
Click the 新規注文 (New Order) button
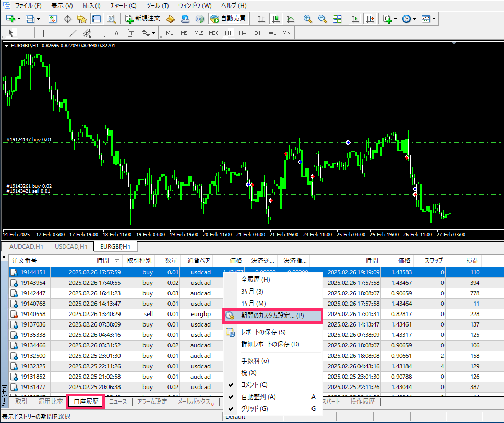click(142, 19)
